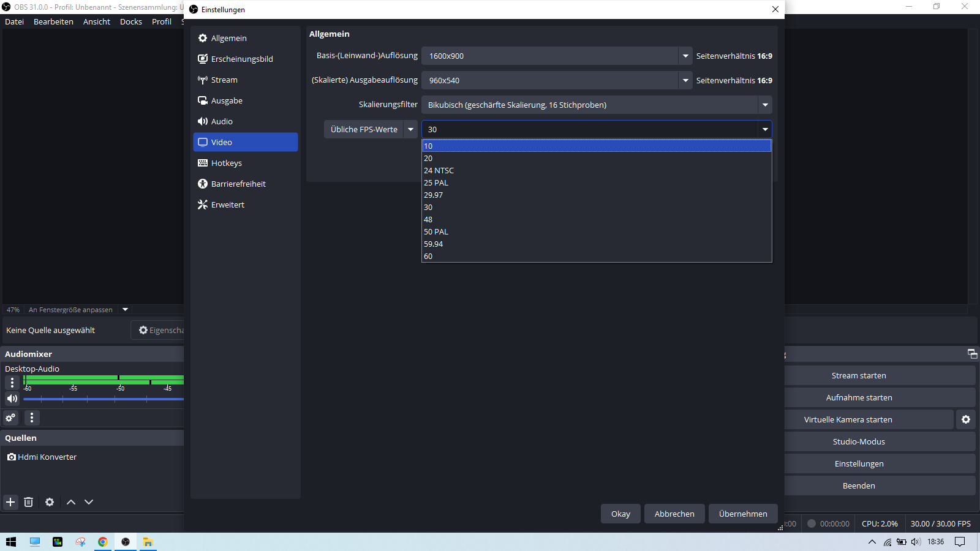
Task: Open the Erweitert settings section
Action: [x=246, y=204]
